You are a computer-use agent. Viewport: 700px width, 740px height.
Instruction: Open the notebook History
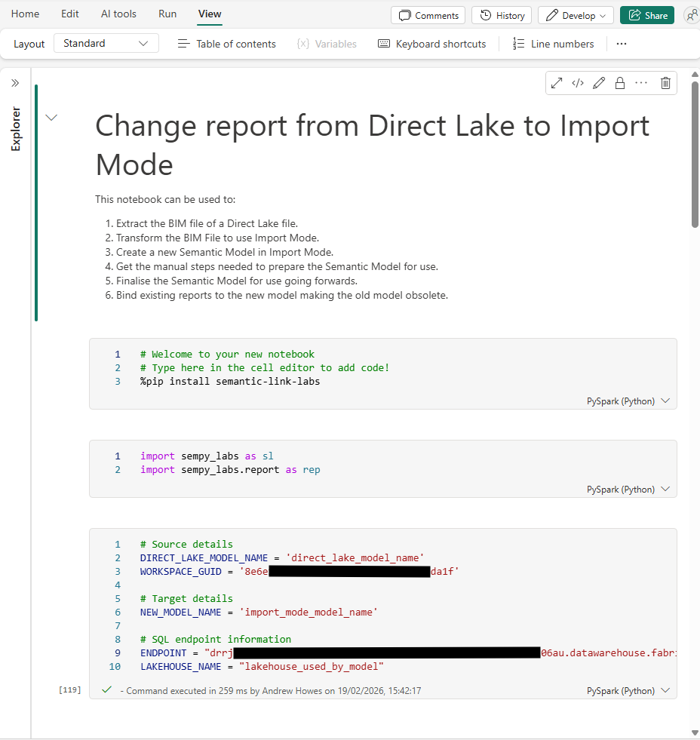point(501,15)
